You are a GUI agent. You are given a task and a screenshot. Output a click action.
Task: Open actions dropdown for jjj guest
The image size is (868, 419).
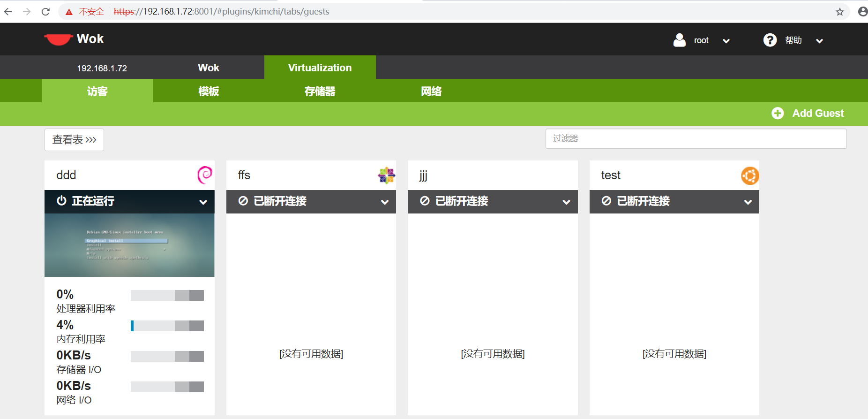(566, 202)
